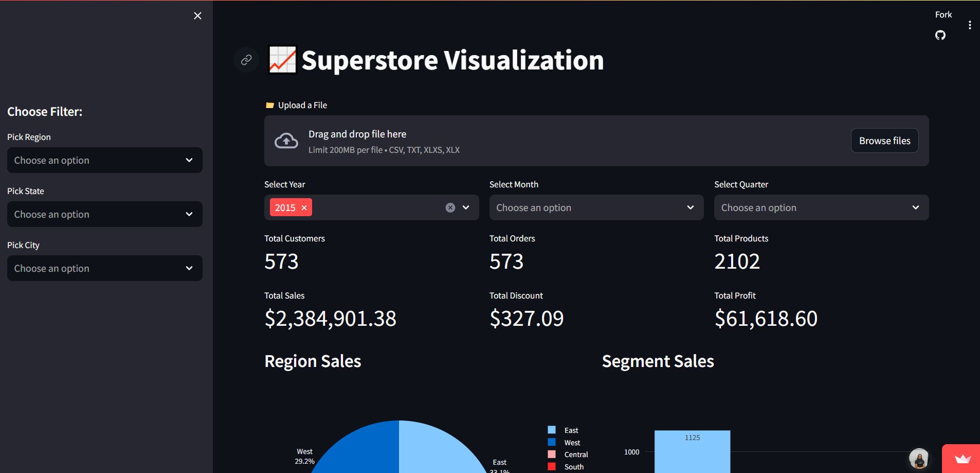The width and height of the screenshot is (980, 473).
Task: Click the anchor link icon beside title
Action: click(x=246, y=60)
